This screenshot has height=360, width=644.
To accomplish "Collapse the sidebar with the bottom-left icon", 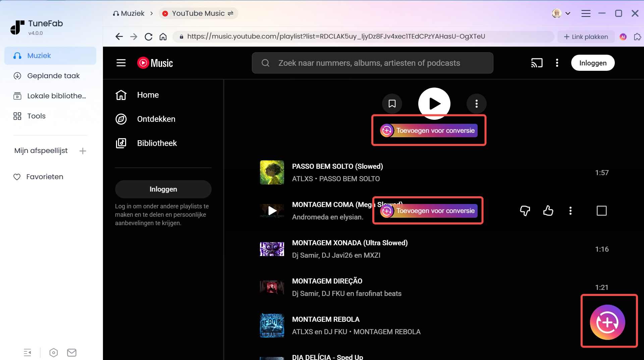I will pos(28,352).
